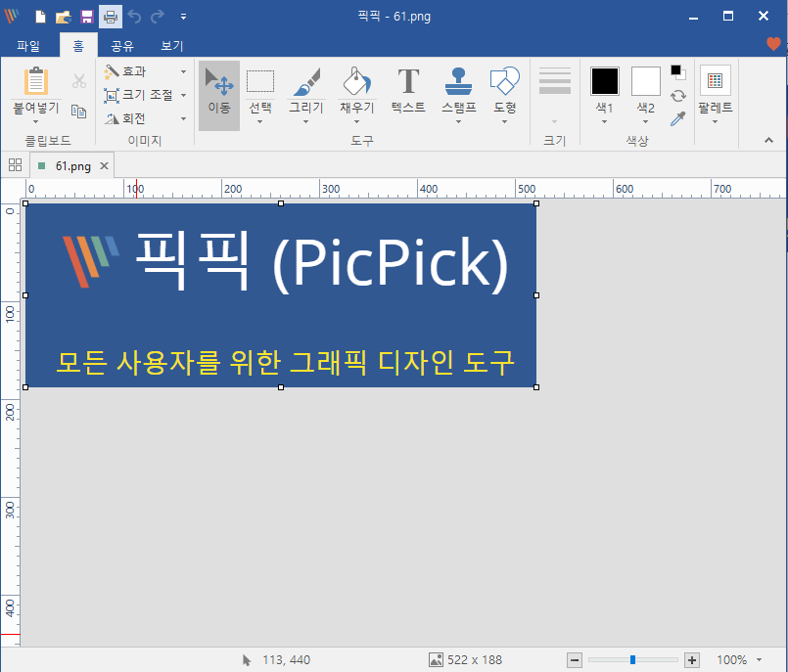Click the white 색2 color swatch
788x672 pixels.
[x=646, y=81]
